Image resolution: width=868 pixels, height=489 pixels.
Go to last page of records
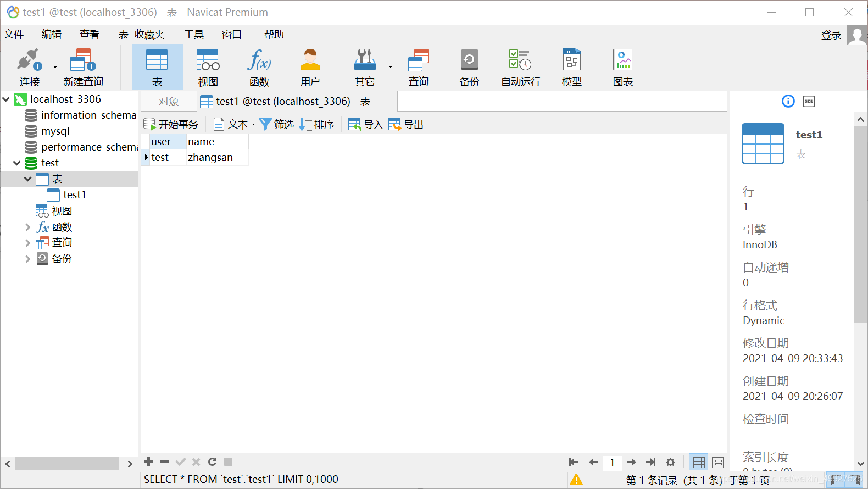click(x=651, y=463)
